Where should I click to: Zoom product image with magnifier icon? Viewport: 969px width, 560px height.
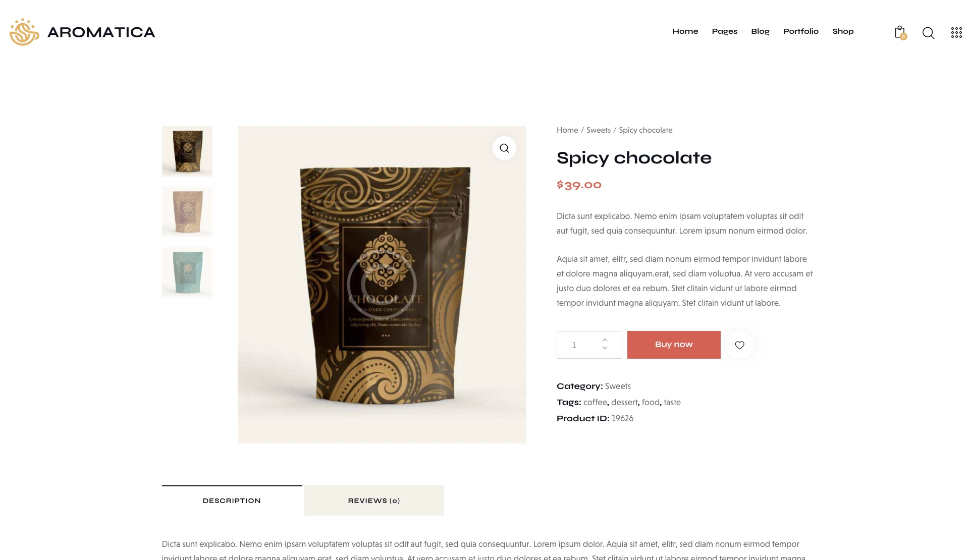(x=504, y=148)
